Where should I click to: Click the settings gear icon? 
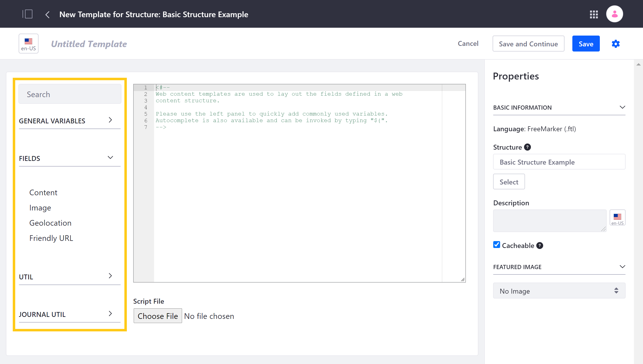pos(615,44)
